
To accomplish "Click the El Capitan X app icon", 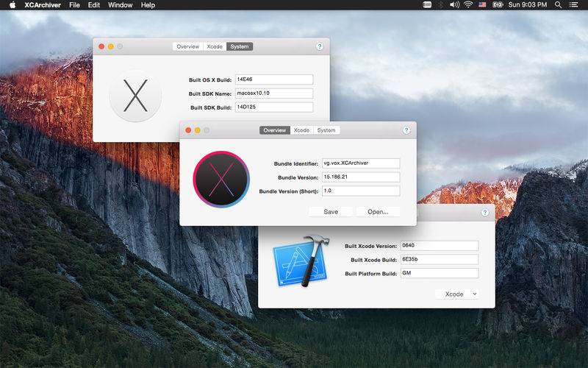I will (x=221, y=180).
